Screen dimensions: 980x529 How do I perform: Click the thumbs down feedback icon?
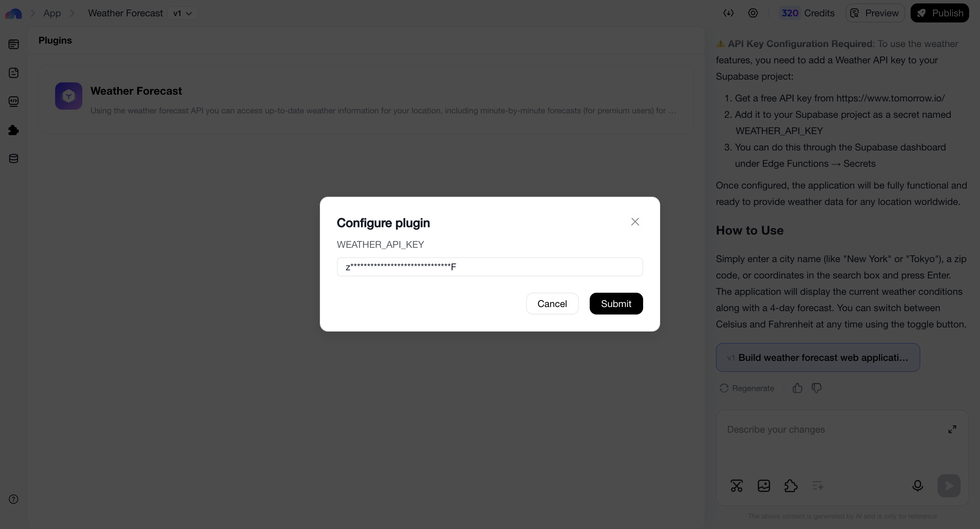[x=816, y=388]
